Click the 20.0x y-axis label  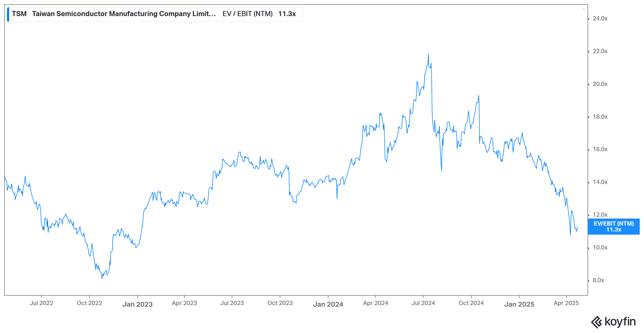[600, 84]
